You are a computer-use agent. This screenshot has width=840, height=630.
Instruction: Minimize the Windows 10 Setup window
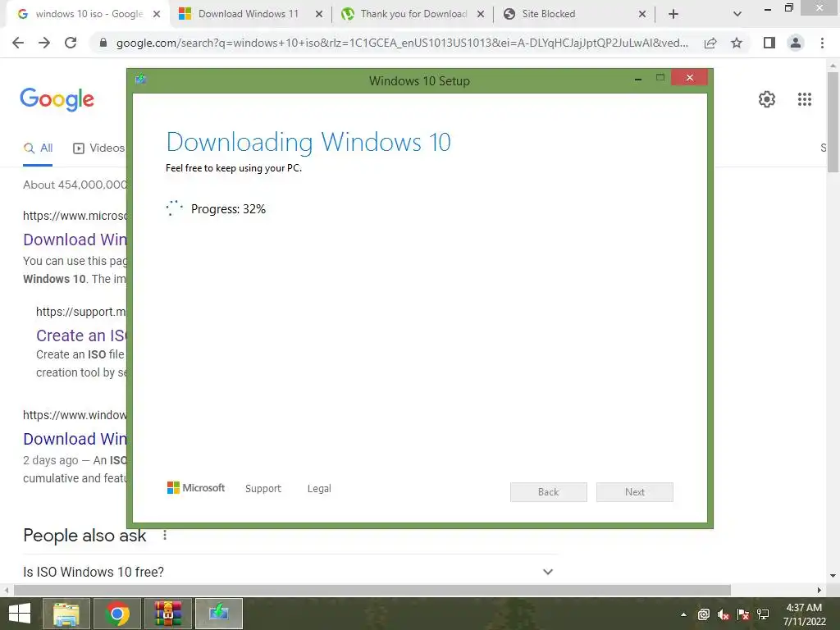pyautogui.click(x=638, y=79)
